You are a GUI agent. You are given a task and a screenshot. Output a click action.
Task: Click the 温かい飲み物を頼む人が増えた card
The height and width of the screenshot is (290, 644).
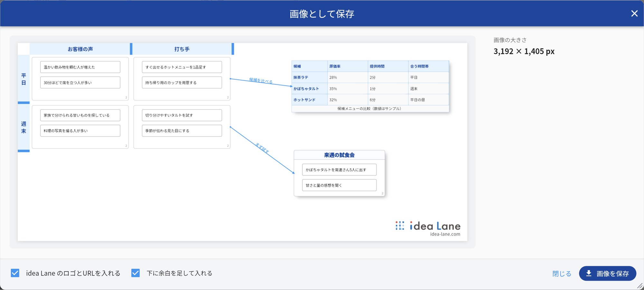click(x=80, y=67)
